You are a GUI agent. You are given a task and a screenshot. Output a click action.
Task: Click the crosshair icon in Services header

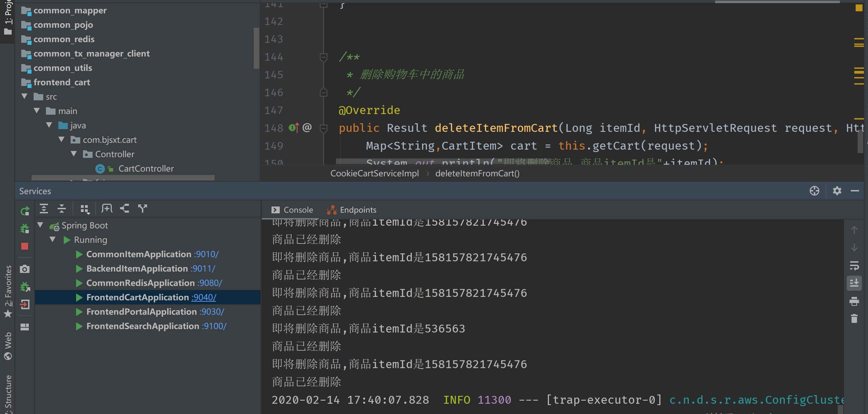[x=815, y=191]
